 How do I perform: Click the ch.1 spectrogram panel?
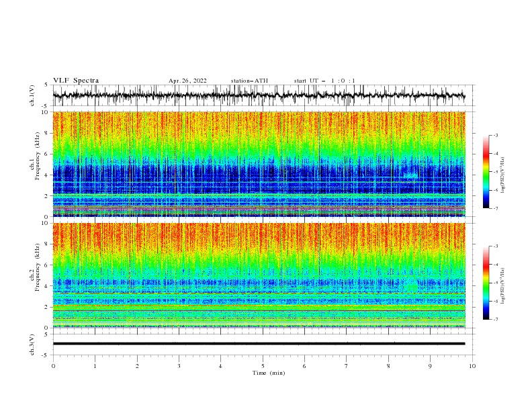[259, 164]
